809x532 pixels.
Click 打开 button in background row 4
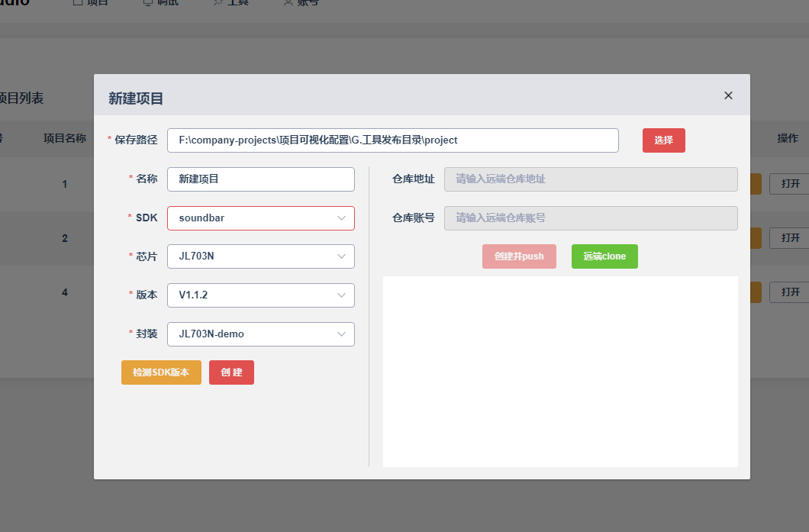[x=790, y=292]
